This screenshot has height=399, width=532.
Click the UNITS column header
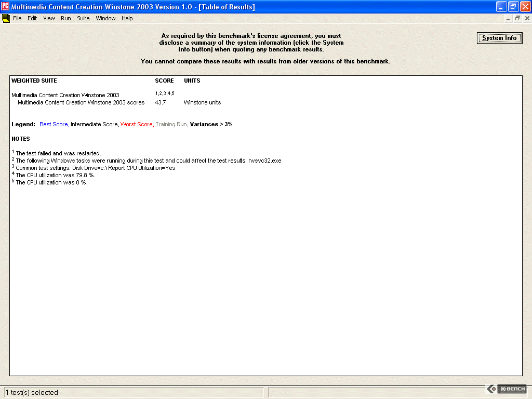[192, 81]
